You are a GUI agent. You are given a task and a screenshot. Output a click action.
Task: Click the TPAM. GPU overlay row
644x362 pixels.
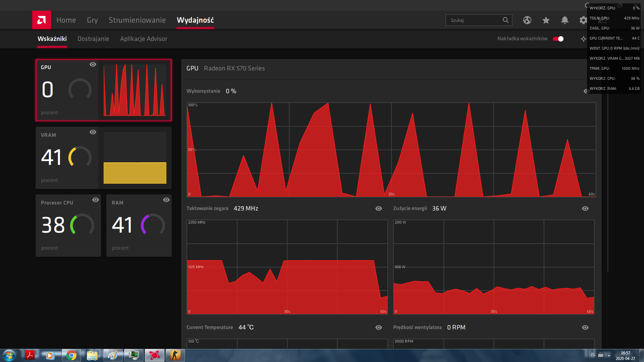coord(614,68)
